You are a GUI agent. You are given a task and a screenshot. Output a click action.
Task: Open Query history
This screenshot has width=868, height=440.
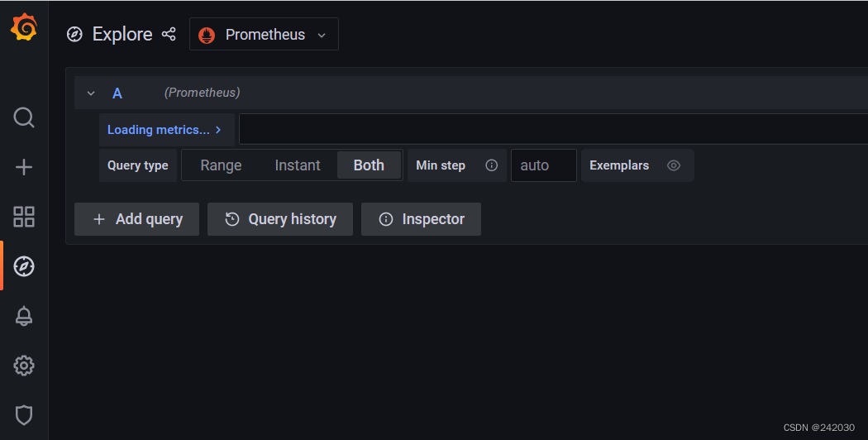pos(280,219)
